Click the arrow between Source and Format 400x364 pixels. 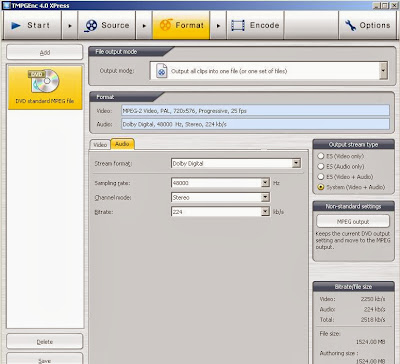pyautogui.click(x=144, y=26)
